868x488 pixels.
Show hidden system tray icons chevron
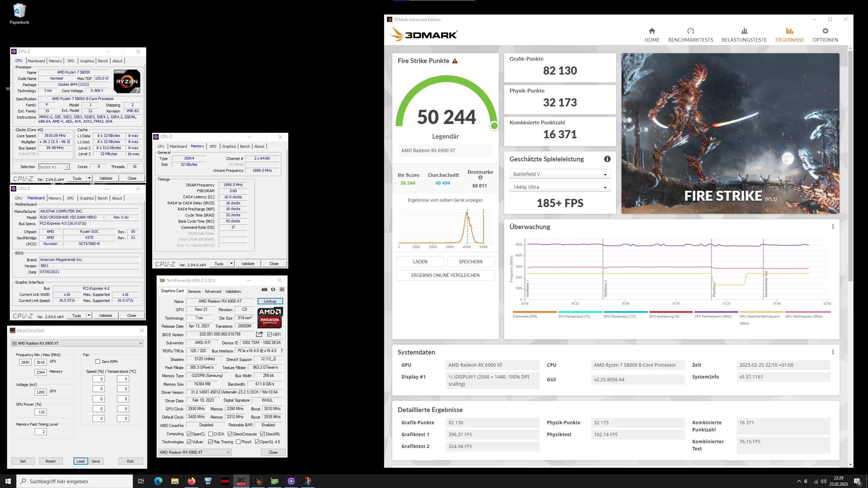(799, 481)
